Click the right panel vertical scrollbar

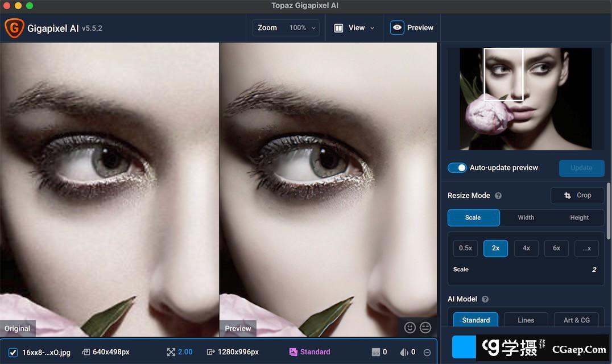point(609,210)
